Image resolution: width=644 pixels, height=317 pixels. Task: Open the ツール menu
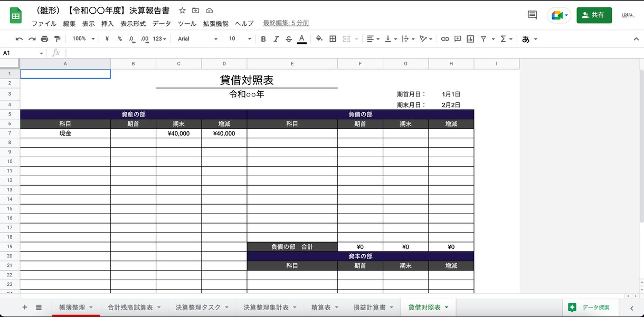pyautogui.click(x=187, y=24)
